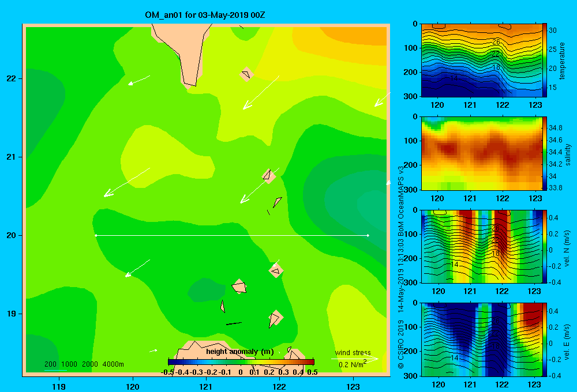Click the height anomaly colorbar

(x=241, y=362)
